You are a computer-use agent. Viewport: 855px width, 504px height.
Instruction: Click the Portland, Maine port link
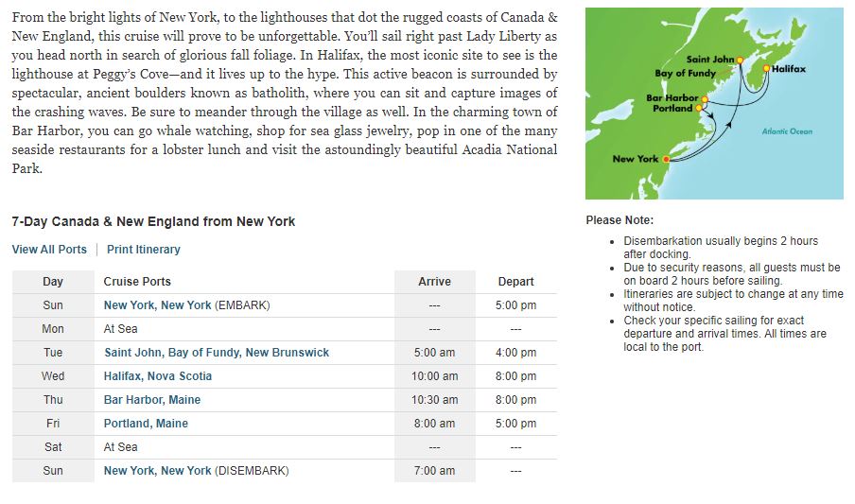146,424
